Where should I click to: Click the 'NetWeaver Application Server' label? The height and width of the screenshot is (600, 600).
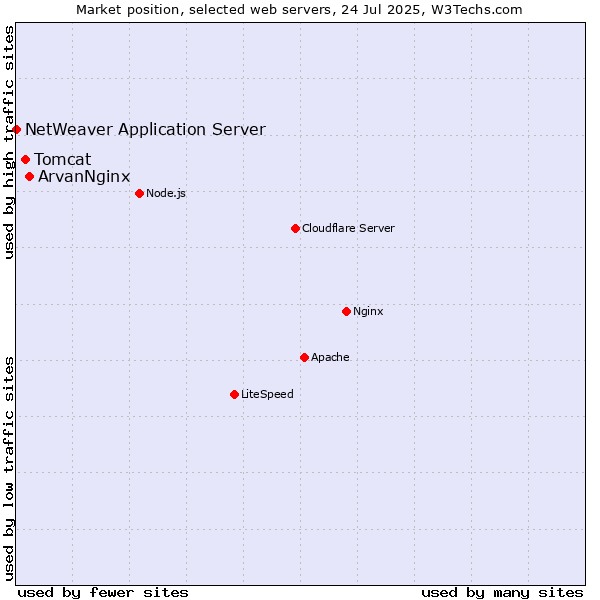[145, 130]
